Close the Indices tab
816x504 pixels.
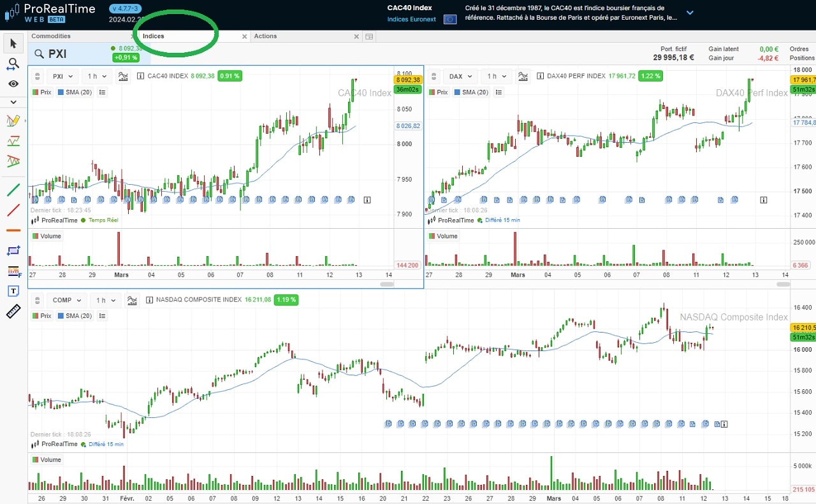244,37
